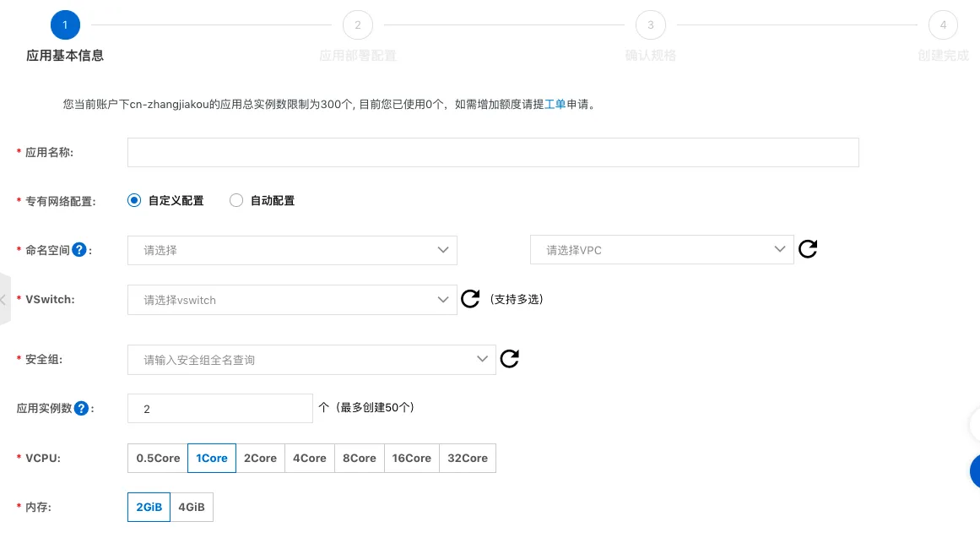Click the 应用名称 input field
Viewport: 980px width, 538px height.
(493, 152)
